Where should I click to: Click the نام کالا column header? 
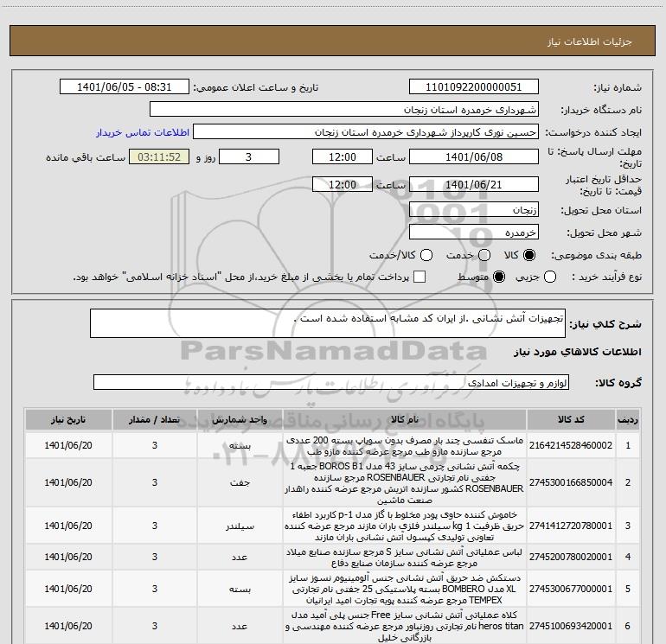405,420
